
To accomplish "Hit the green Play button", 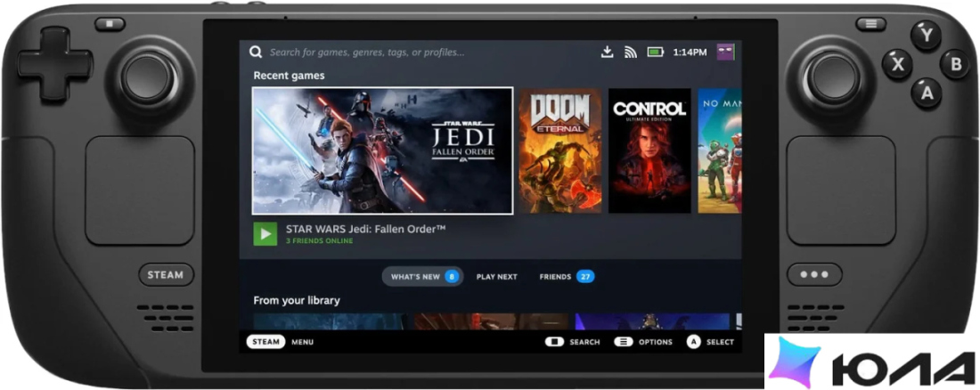I will click(265, 234).
